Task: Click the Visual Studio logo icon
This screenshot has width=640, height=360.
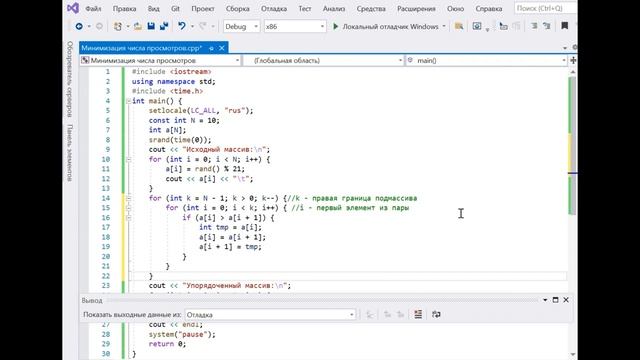Action: point(73,8)
